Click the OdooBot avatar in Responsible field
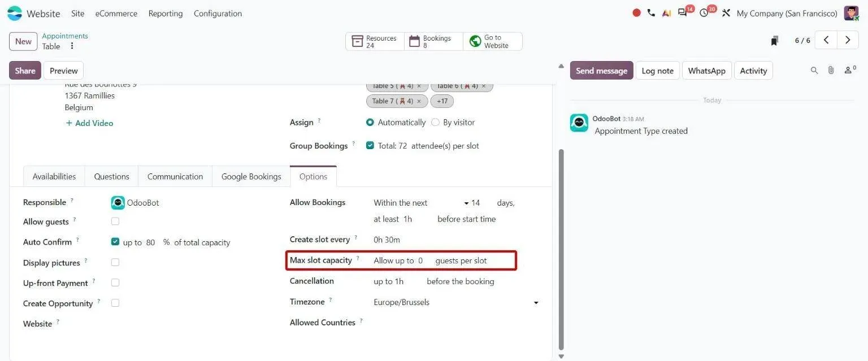 118,202
